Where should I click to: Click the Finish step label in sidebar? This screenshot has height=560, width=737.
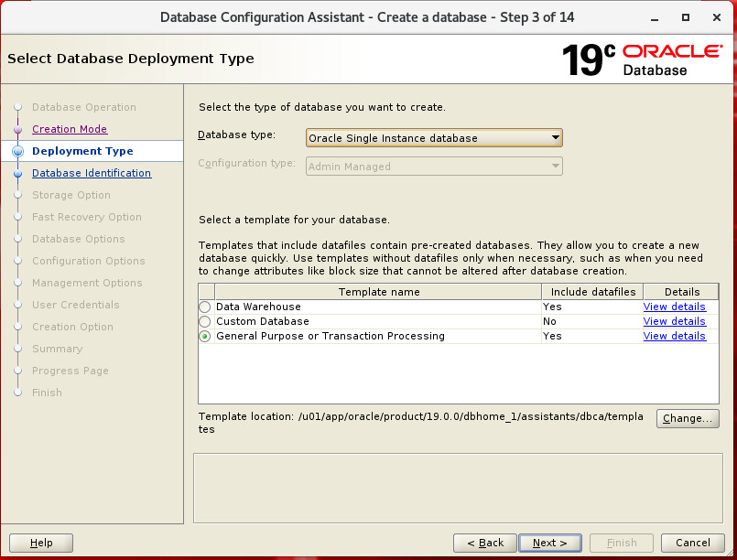pyautogui.click(x=47, y=393)
